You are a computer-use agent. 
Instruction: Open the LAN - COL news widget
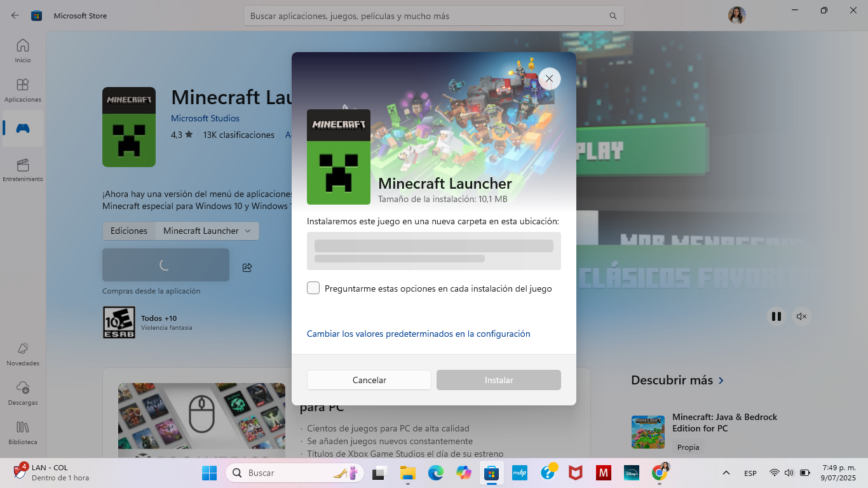coord(51,473)
